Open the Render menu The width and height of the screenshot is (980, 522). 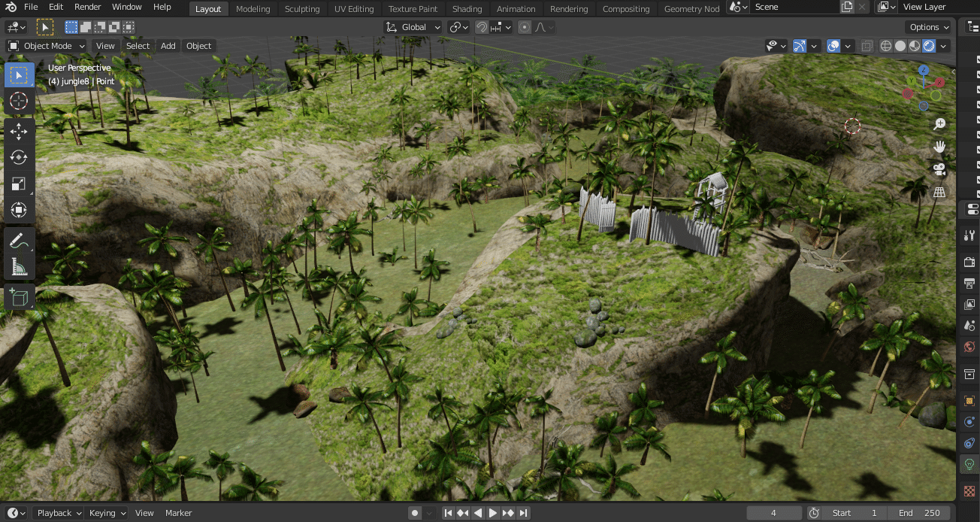pyautogui.click(x=87, y=7)
